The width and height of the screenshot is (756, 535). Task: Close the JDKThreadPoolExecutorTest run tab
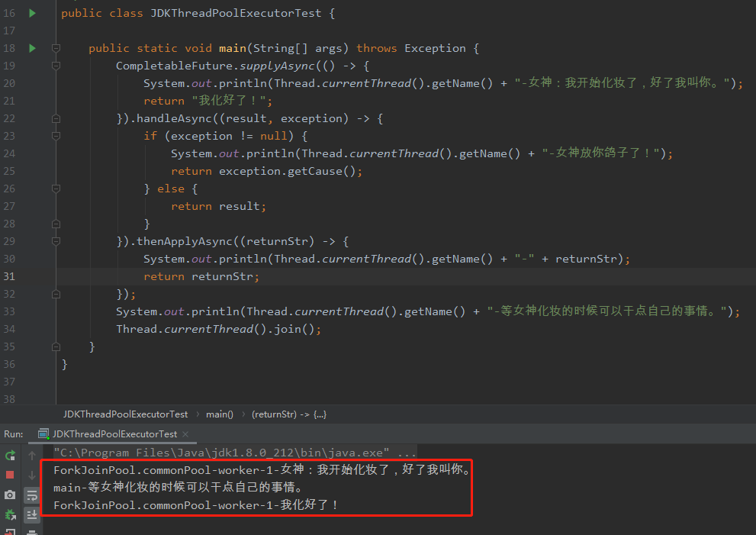tap(185, 434)
